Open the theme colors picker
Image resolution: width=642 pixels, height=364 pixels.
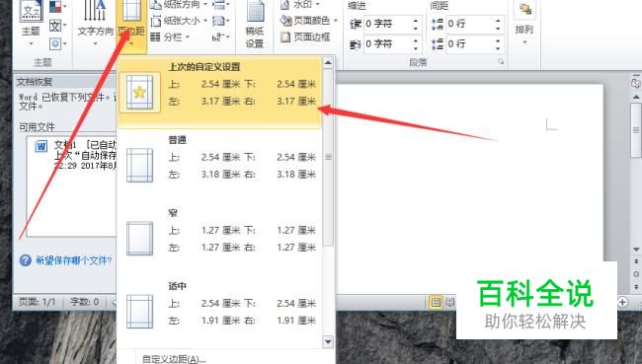click(x=57, y=6)
